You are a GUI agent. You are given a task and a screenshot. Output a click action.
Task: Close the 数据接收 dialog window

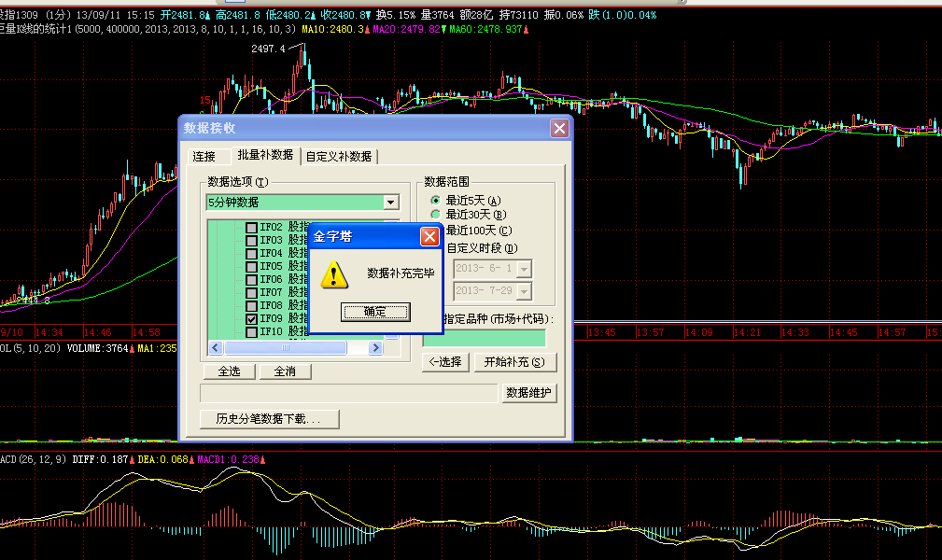click(x=559, y=128)
